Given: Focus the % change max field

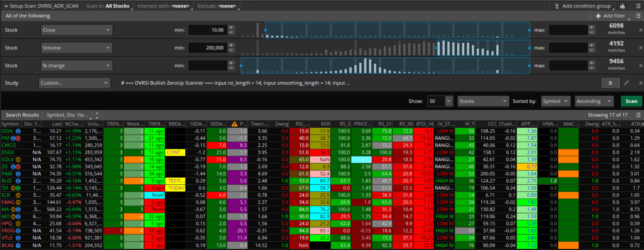Looking at the screenshot, I should pyautogui.click(x=568, y=65).
